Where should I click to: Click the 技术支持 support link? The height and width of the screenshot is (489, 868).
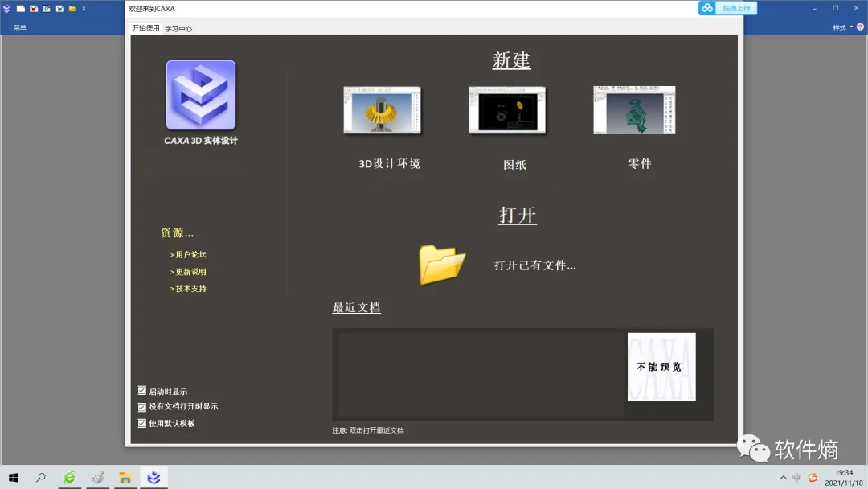point(189,287)
